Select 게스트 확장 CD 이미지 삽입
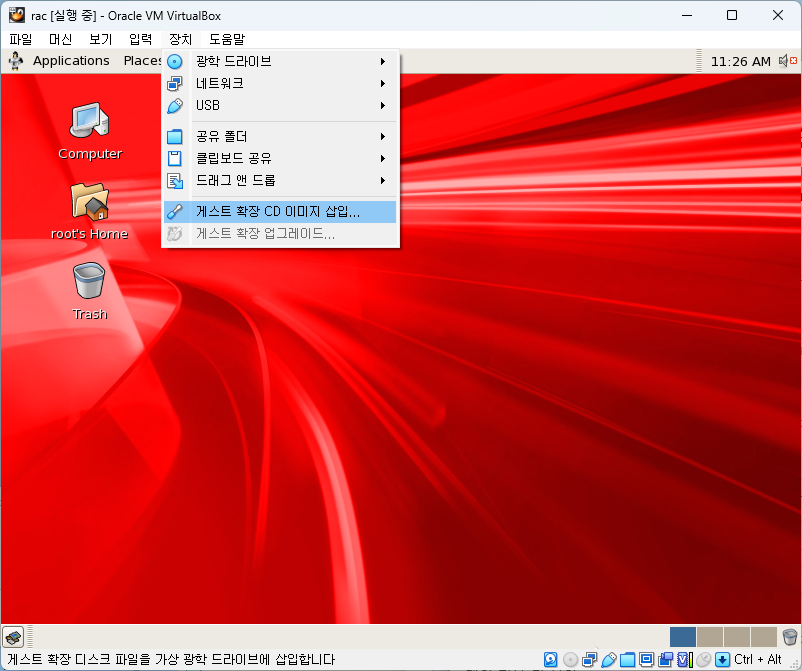The width and height of the screenshot is (802, 671). 280,212
